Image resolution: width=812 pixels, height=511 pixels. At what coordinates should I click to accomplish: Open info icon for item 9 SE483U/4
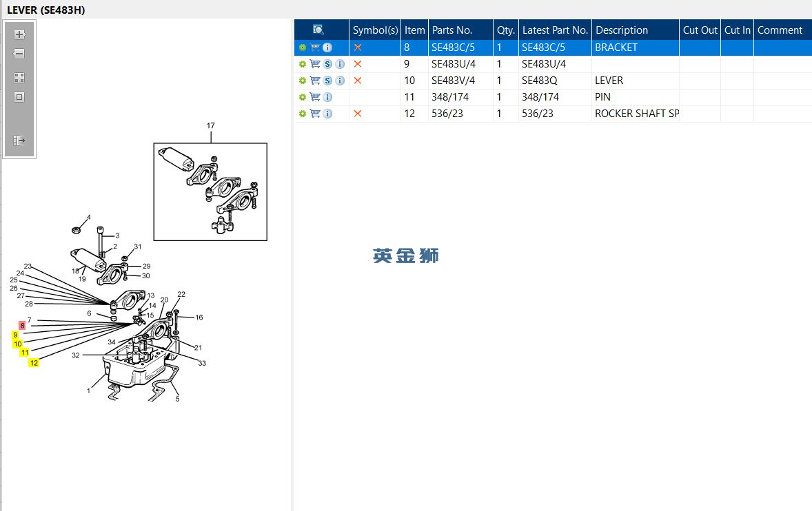[340, 64]
